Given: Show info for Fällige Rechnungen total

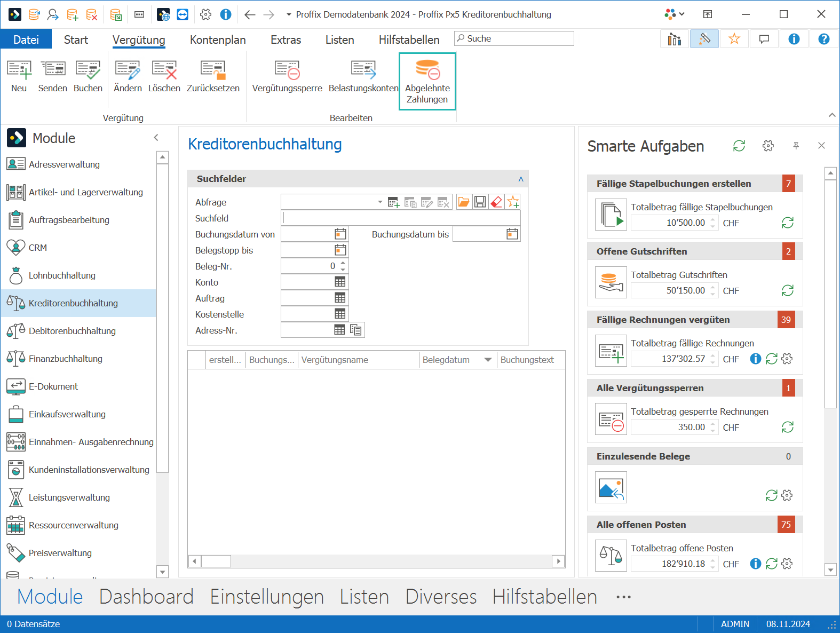Looking at the screenshot, I should tap(756, 359).
